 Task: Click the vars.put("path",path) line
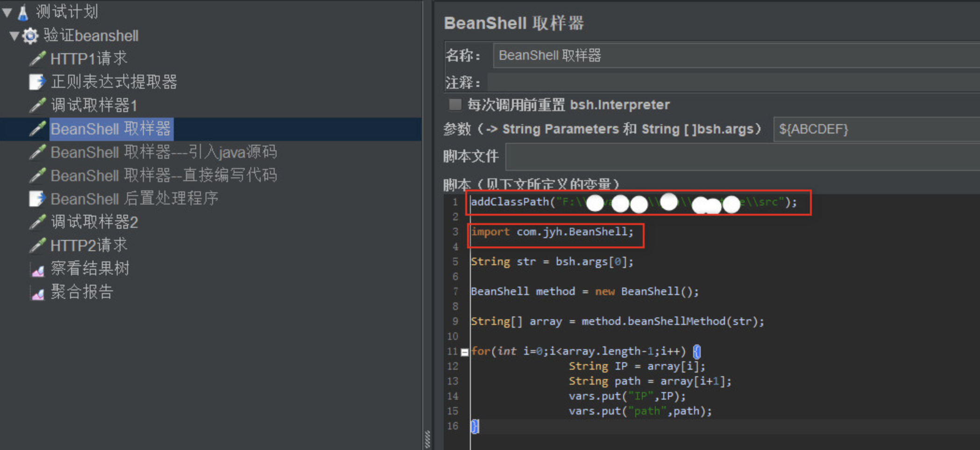(x=640, y=411)
